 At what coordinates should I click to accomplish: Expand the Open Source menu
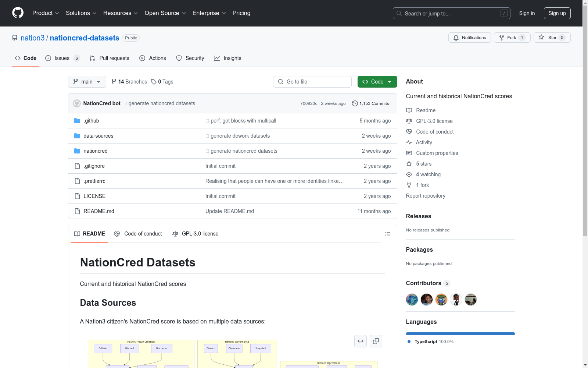[x=165, y=13]
